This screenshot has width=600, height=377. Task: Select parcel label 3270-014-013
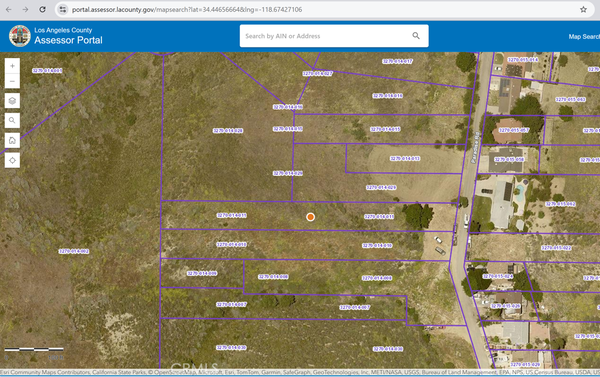click(405, 158)
